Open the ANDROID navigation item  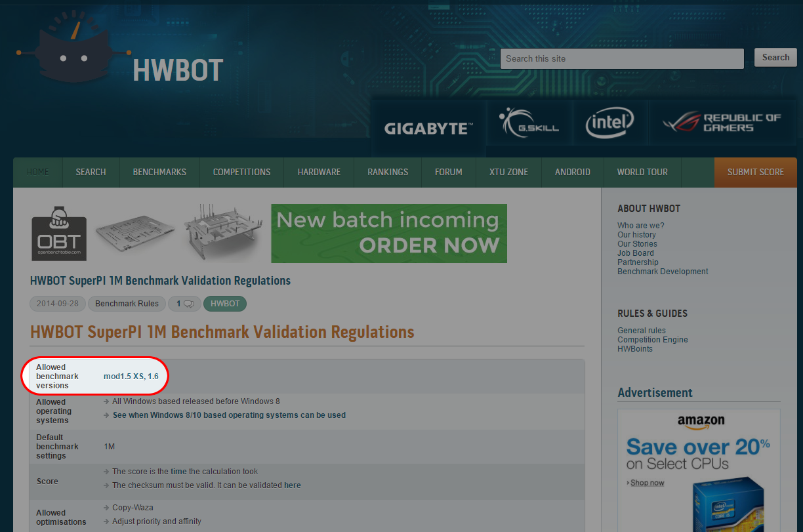(x=573, y=172)
